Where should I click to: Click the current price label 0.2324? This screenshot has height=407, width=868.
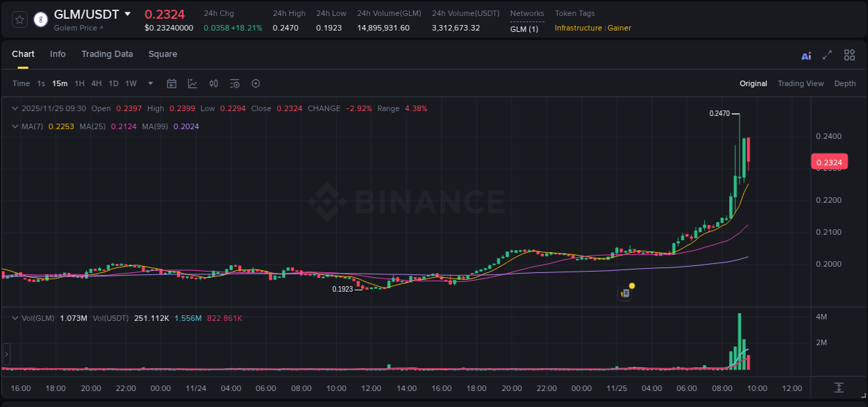(x=831, y=161)
